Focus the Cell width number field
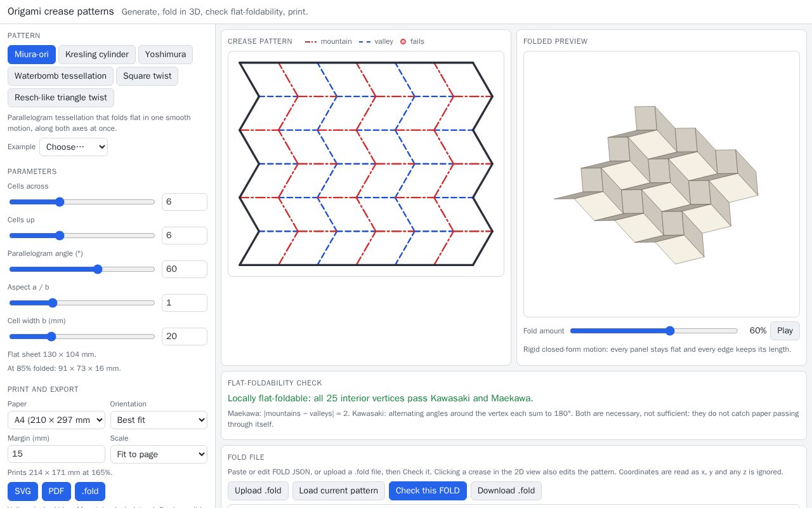 (185, 337)
